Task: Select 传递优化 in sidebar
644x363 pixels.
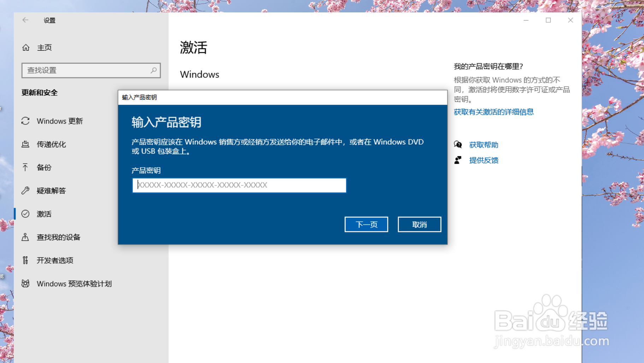Action: 51,145
